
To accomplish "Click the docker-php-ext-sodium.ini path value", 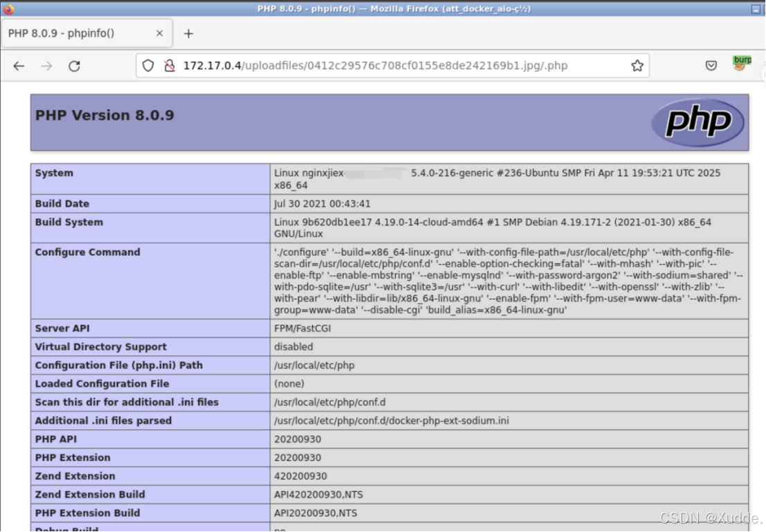I will pos(392,421).
